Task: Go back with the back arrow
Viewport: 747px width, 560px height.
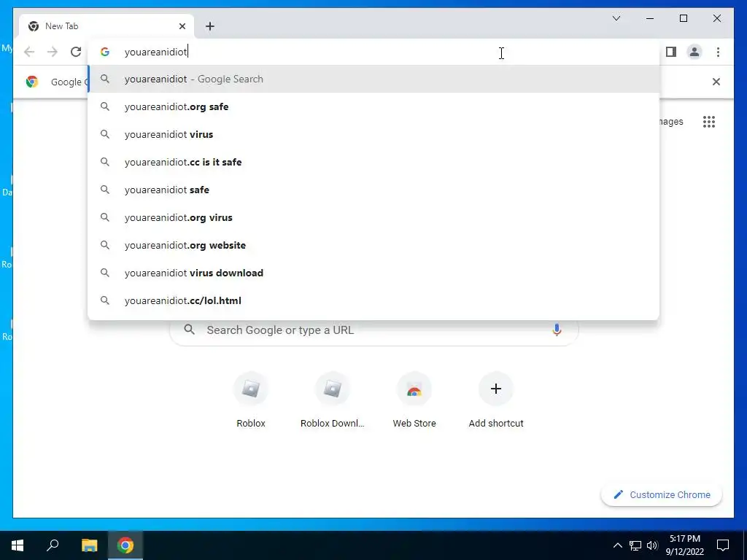Action: tap(29, 52)
